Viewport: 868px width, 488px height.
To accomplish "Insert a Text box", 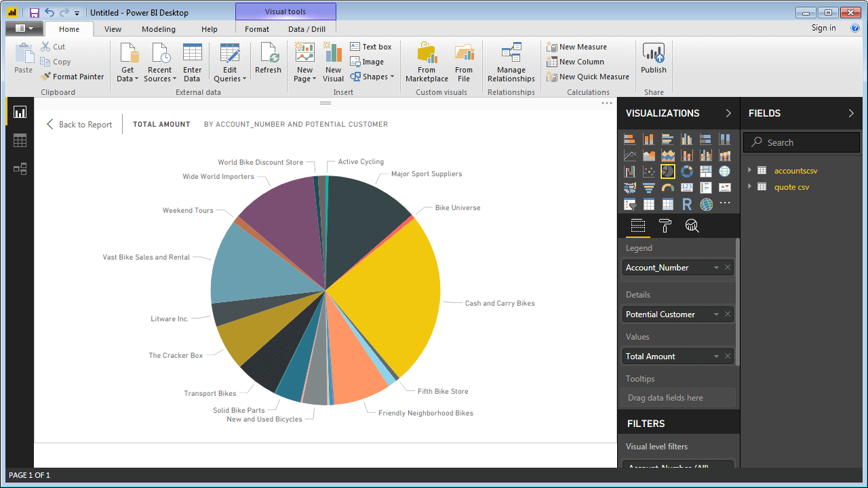I will [x=371, y=47].
